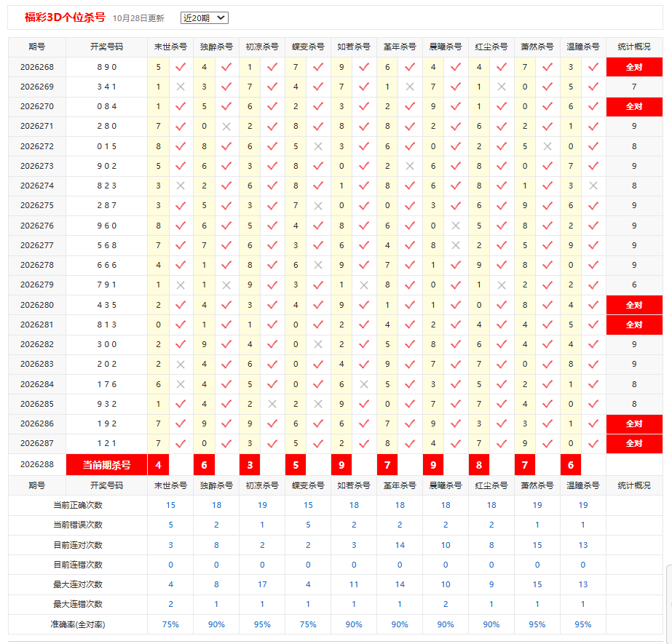The image size is (672, 644).
Task: Click the red check under 如若杀号 in row 2026280
Action: (364, 305)
